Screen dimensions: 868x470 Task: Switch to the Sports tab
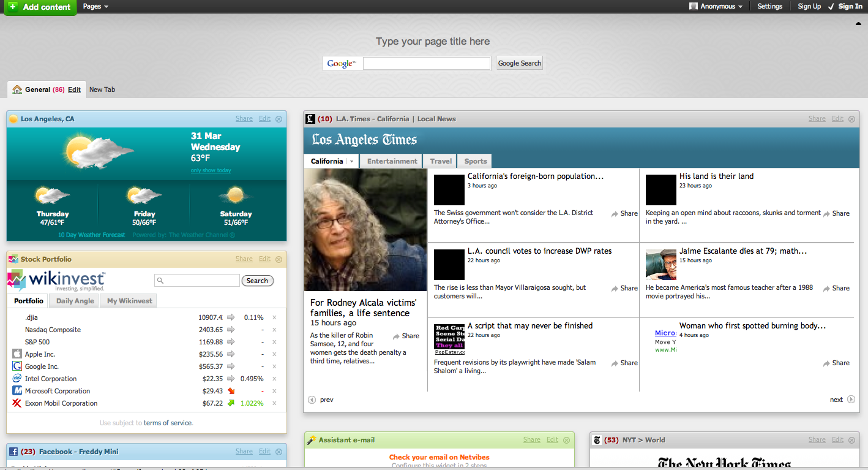tap(476, 161)
